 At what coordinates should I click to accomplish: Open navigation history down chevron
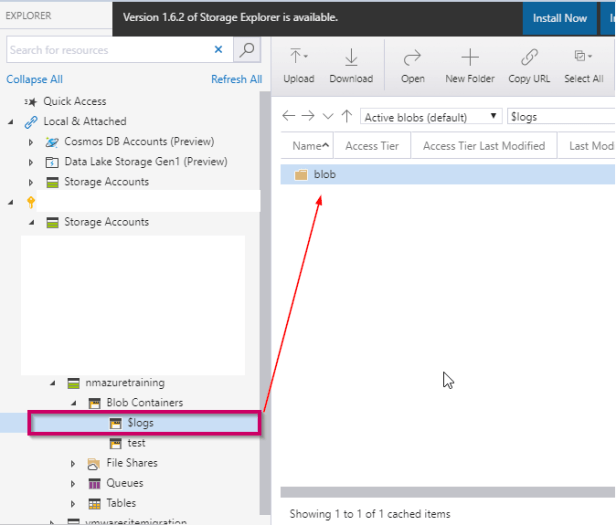pos(328,116)
